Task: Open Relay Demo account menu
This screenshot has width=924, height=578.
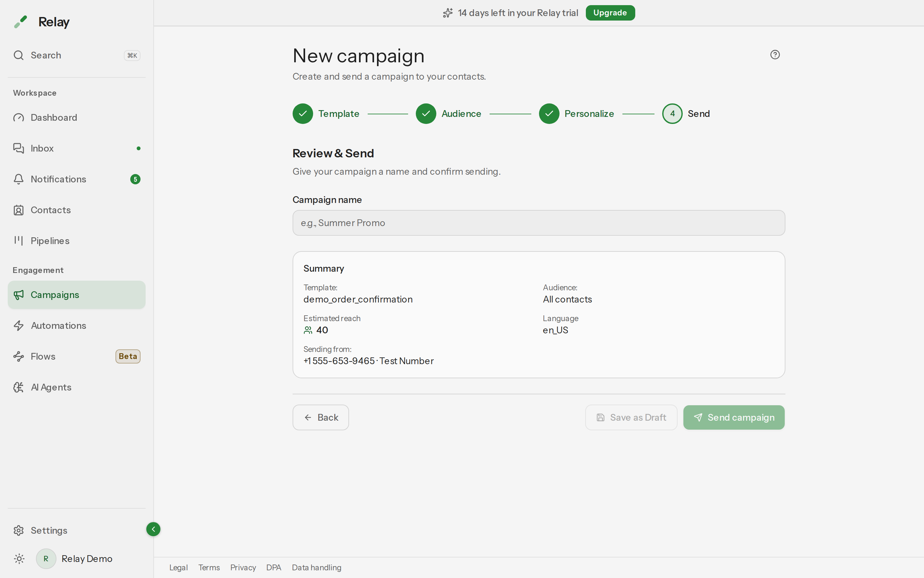Action: 87,559
